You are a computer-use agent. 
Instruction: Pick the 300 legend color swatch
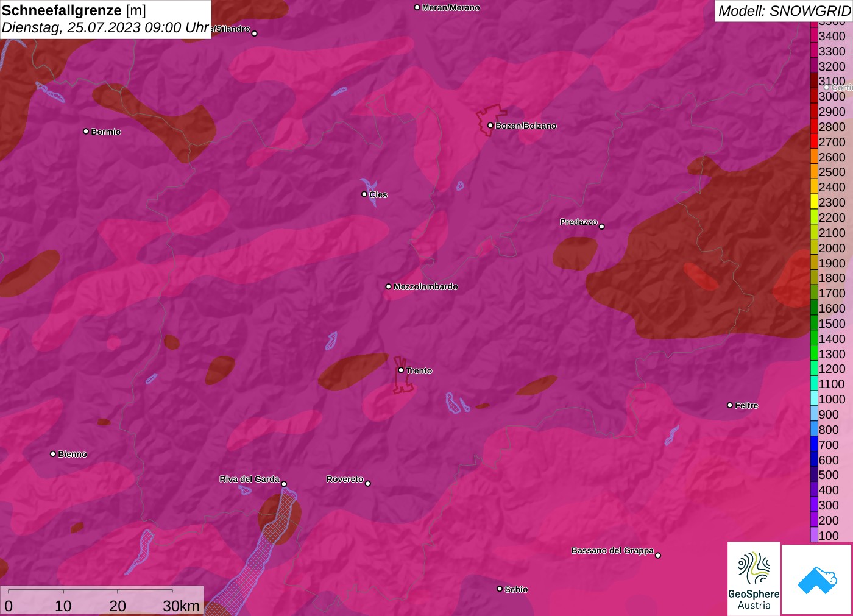pyautogui.click(x=814, y=505)
